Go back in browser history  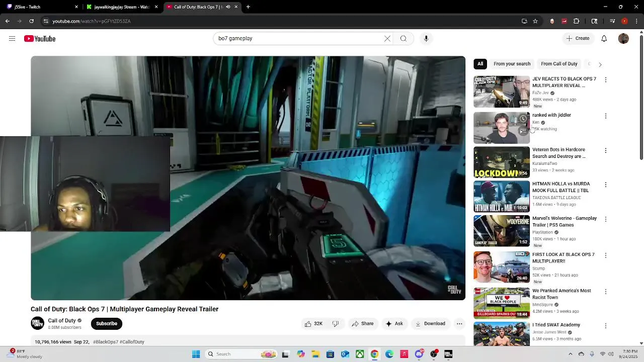tap(7, 21)
